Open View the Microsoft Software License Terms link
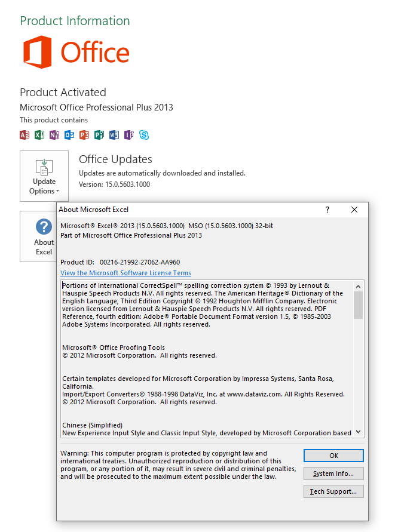This screenshot has width=395, height=532. [125, 273]
